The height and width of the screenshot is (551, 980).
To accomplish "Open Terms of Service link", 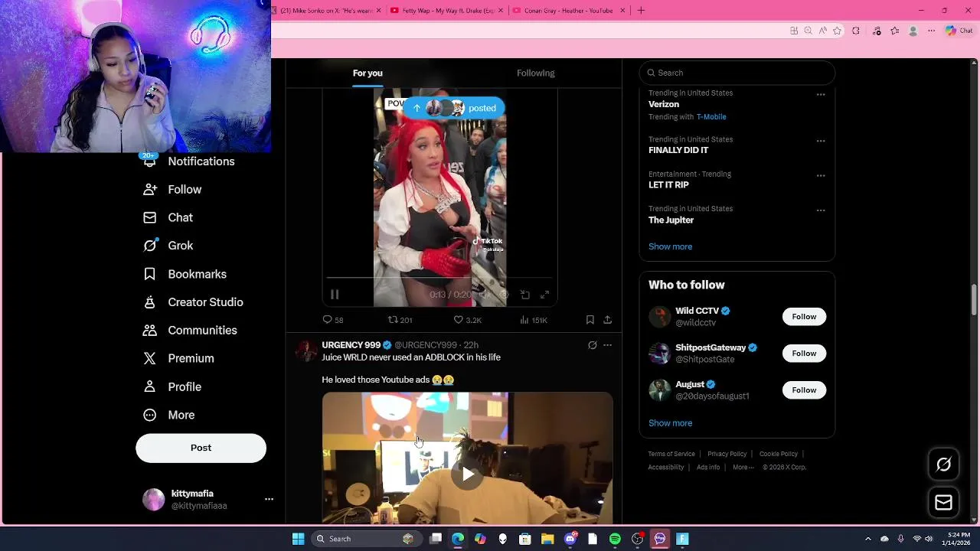I will 671,454.
